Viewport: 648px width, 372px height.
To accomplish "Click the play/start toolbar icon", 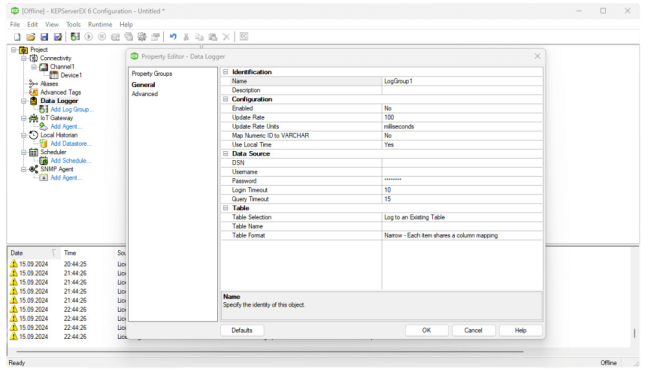I will pos(88,37).
